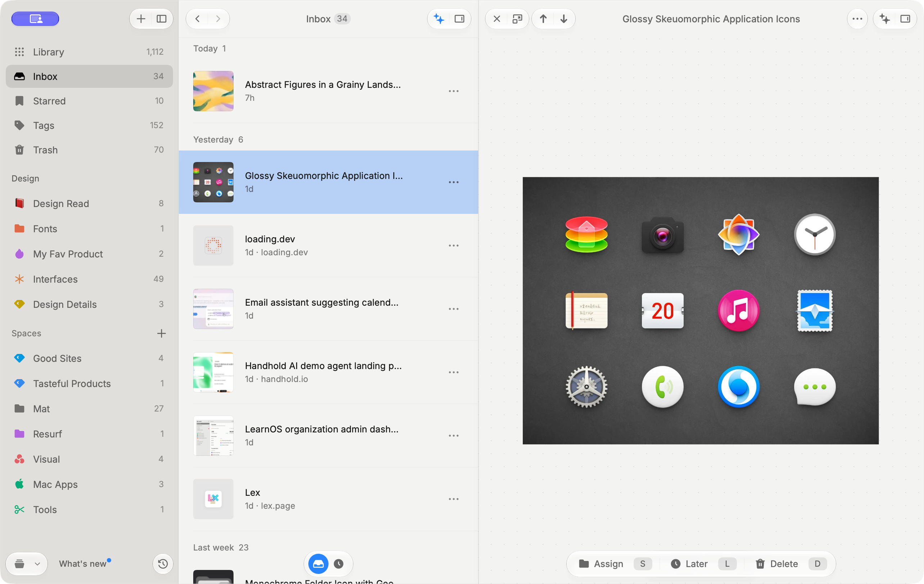Viewport: 924px width, 584px height.
Task: Open options for Handhold AI item
Action: tap(454, 372)
